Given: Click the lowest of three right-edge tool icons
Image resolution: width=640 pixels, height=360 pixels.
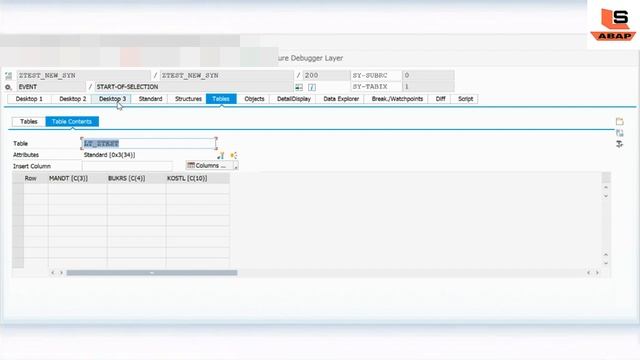Looking at the screenshot, I should click(620, 144).
